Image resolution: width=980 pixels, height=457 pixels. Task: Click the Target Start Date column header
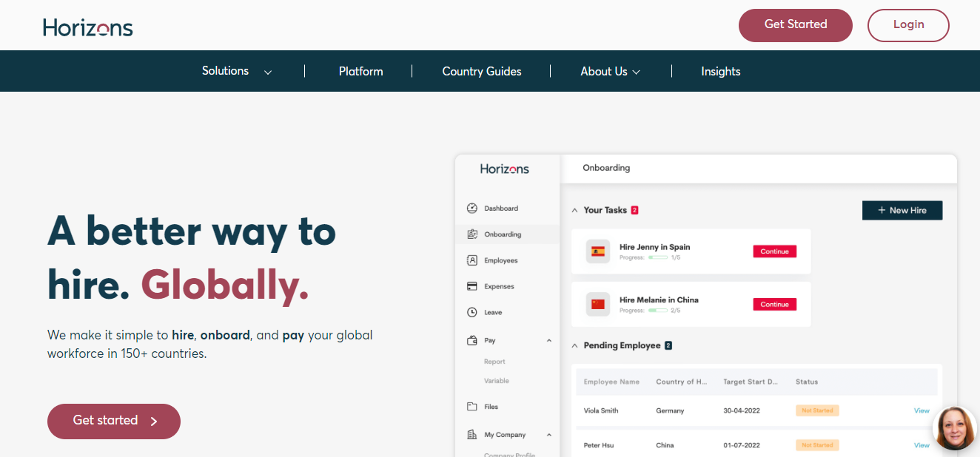tap(751, 382)
